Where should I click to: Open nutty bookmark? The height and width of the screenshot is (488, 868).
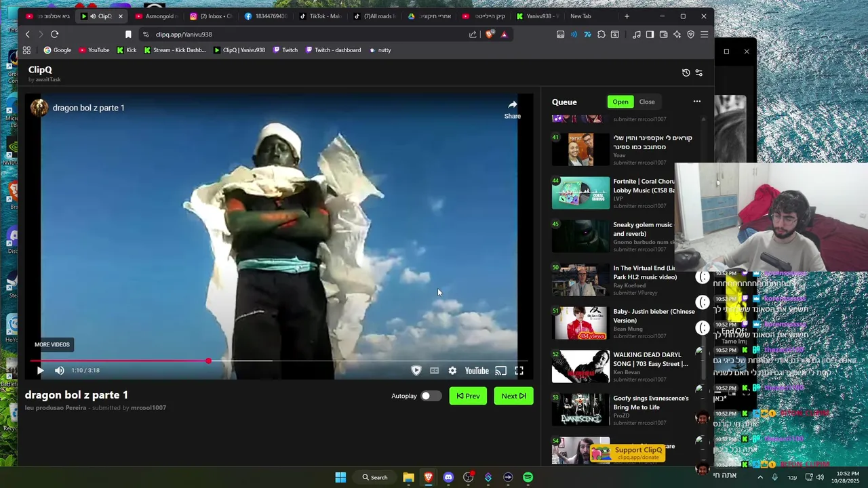380,50
